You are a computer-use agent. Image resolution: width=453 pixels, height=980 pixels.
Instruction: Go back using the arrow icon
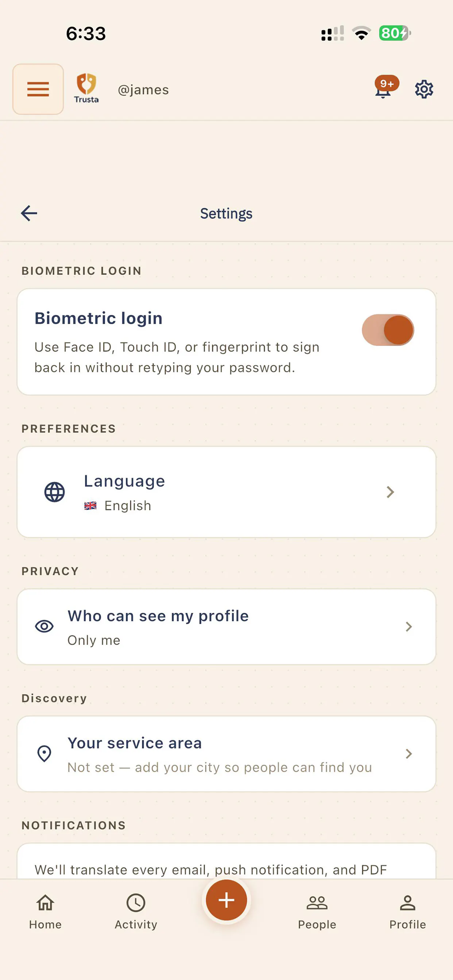(29, 213)
